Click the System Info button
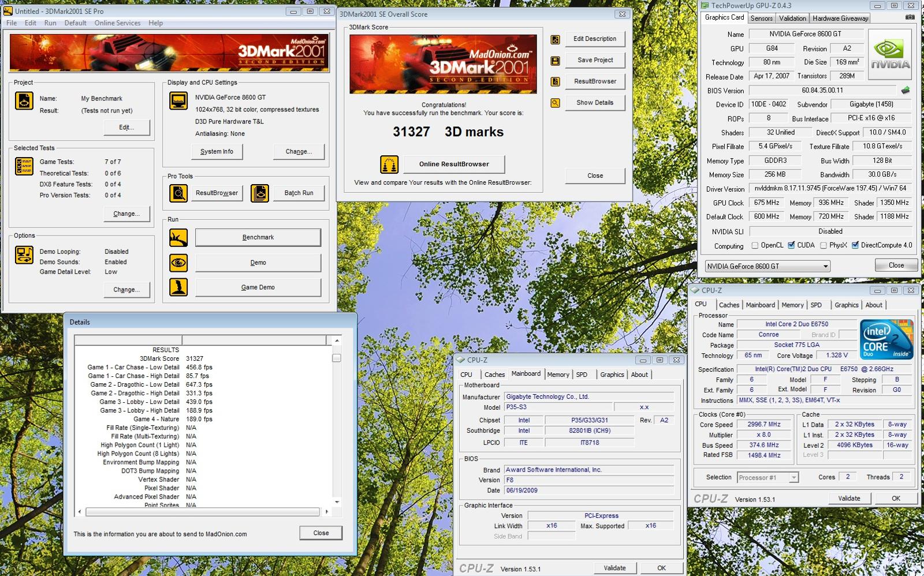 pos(217,151)
